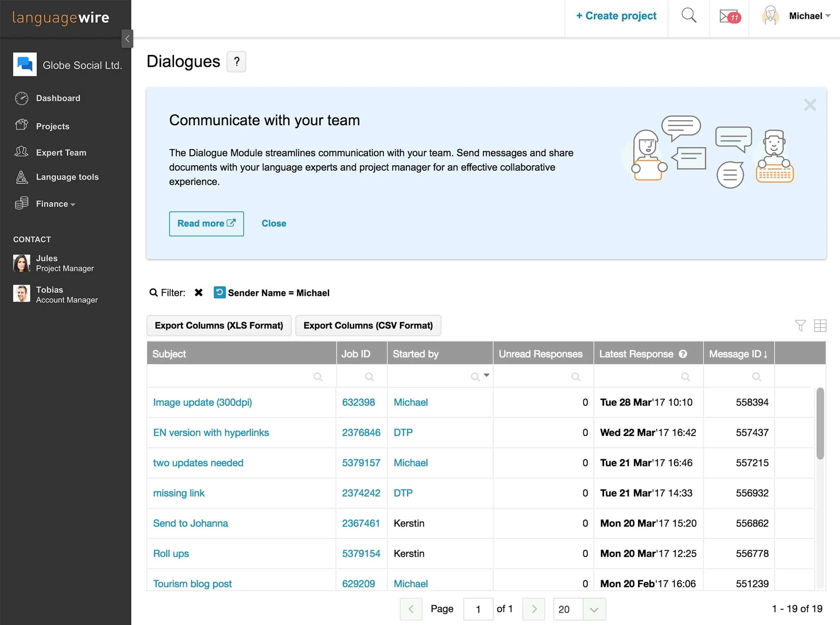840x625 pixels.
Task: Click the table's vertical scrollbar
Action: (x=819, y=423)
